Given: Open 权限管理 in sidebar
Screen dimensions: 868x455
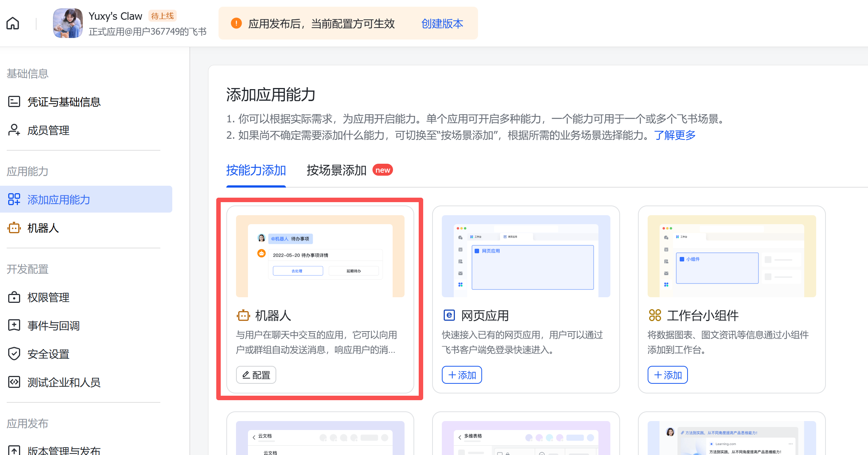Looking at the screenshot, I should tap(48, 297).
